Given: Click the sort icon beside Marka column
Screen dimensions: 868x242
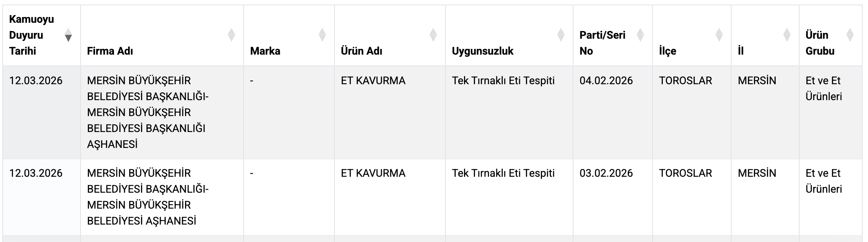Looking at the screenshot, I should coord(322,35).
